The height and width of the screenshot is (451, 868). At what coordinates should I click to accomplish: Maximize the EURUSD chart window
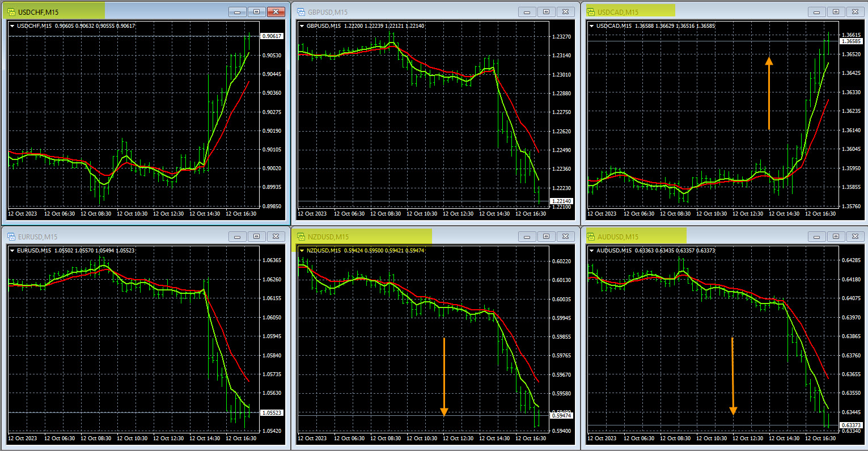tap(256, 237)
